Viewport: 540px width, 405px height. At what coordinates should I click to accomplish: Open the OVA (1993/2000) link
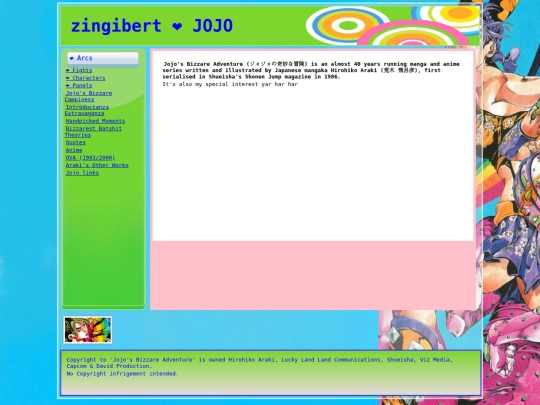coord(90,157)
